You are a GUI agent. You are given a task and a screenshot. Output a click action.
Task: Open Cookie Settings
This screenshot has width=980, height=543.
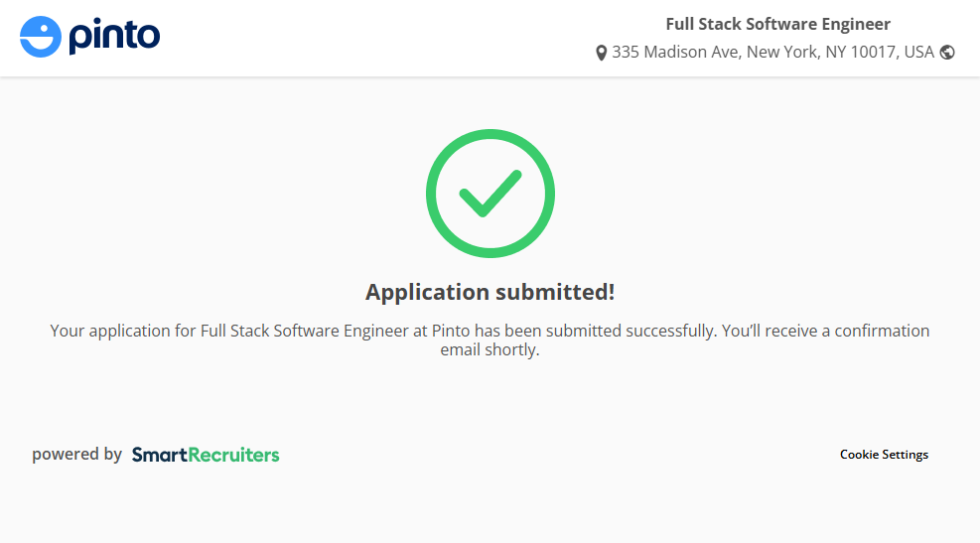point(884,455)
